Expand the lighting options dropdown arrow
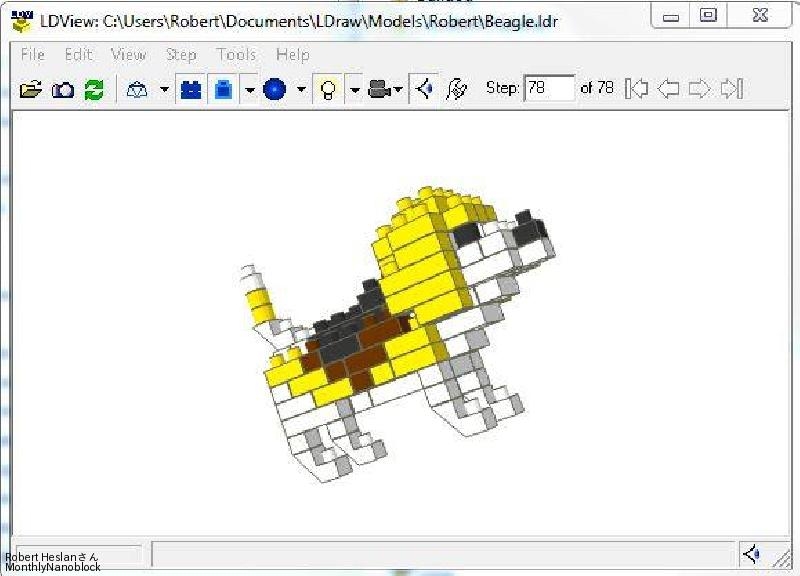 click(353, 90)
